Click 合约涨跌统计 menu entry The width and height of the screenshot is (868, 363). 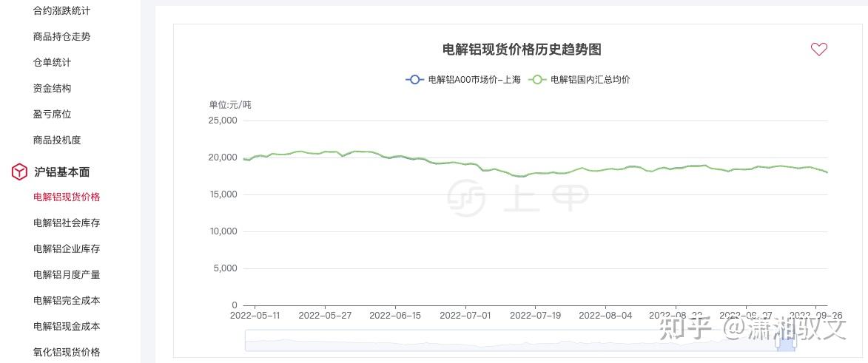62,11
